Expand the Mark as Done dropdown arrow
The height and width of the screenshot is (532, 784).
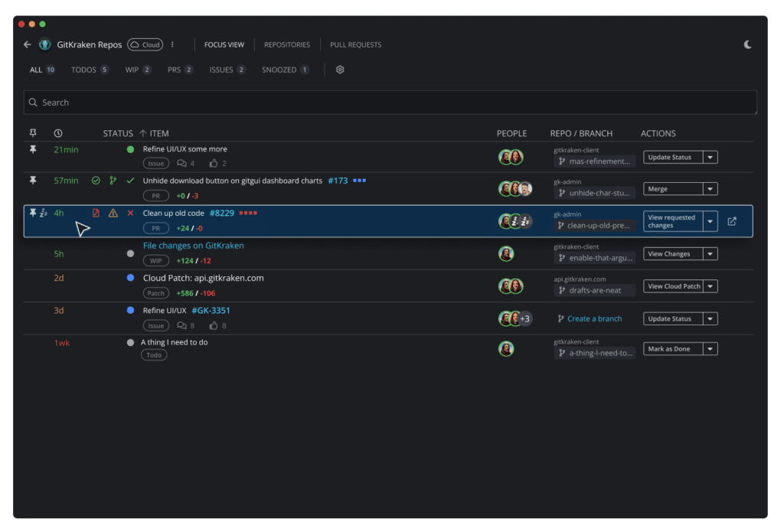coord(710,348)
